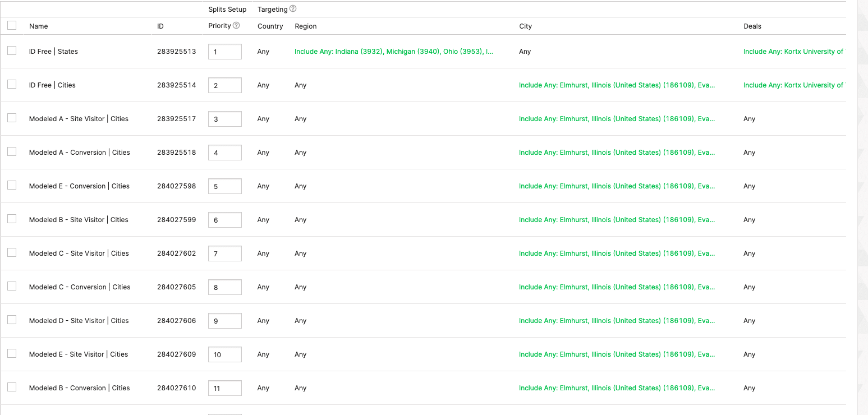Open city targeting for ID Free | Cities
The height and width of the screenshot is (415, 868).
click(x=617, y=85)
